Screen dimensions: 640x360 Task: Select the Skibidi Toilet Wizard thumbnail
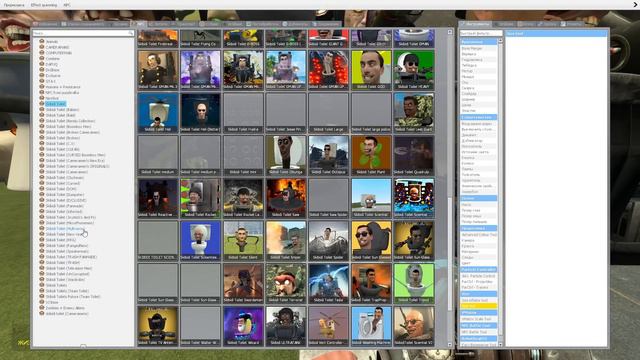coord(243,326)
